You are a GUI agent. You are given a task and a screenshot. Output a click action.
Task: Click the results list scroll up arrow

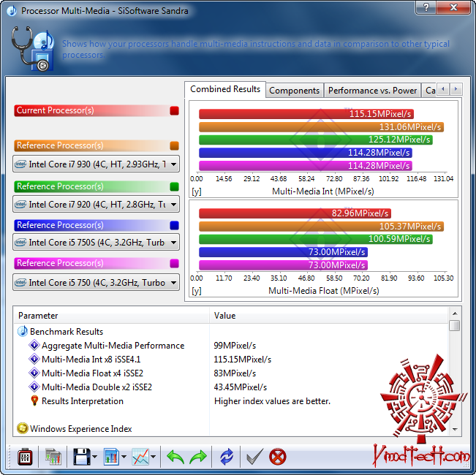click(455, 313)
